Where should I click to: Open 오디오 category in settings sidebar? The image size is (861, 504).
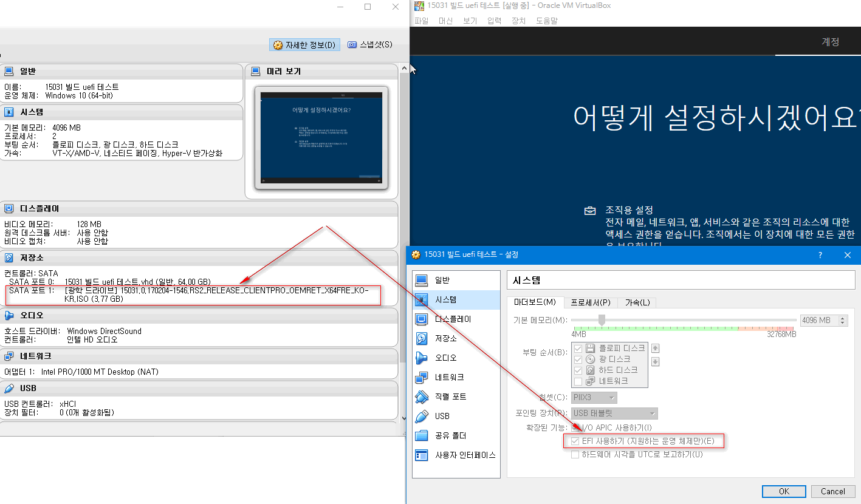tap(456, 358)
